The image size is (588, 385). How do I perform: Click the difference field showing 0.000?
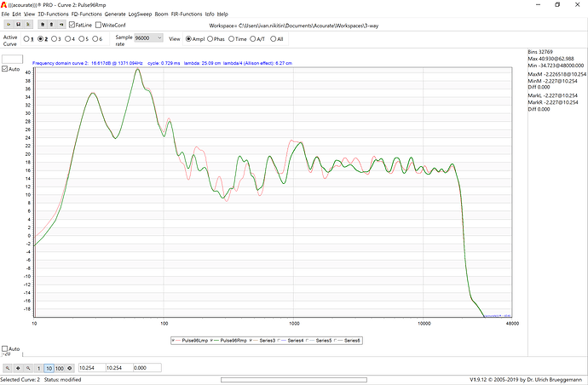tap(147, 368)
